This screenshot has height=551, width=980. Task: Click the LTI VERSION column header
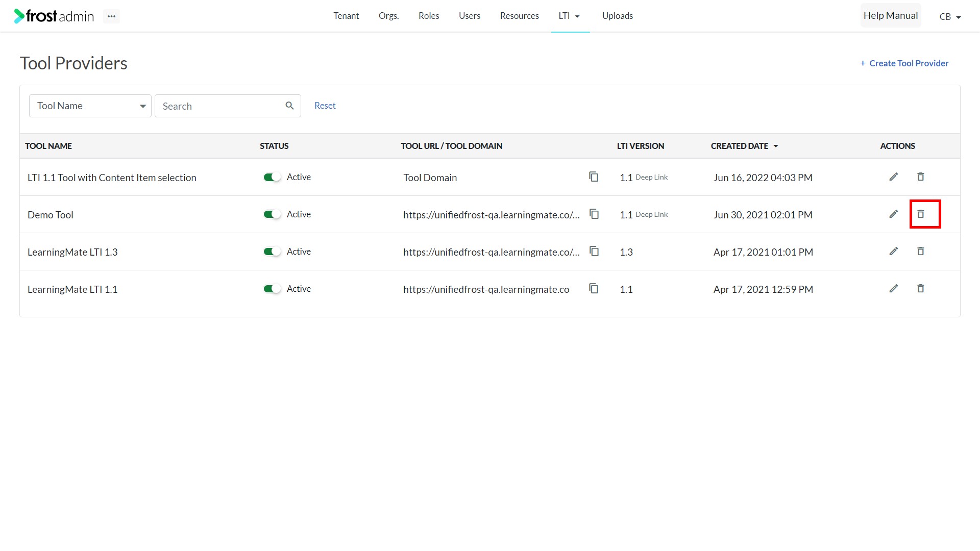(640, 146)
